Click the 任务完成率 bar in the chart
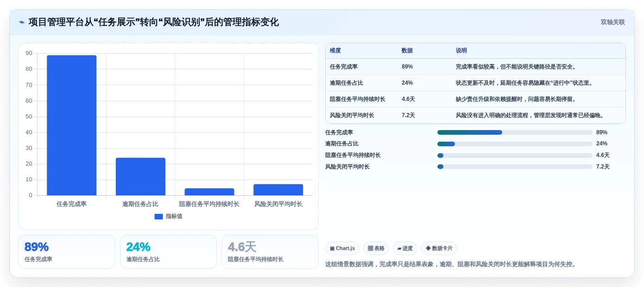This screenshot has width=644, height=287. 72,125
